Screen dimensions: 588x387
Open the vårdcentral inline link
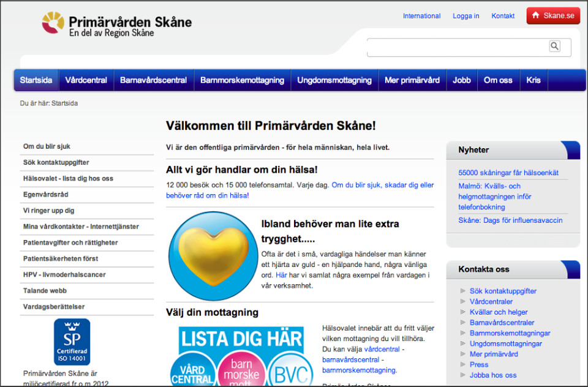click(382, 349)
